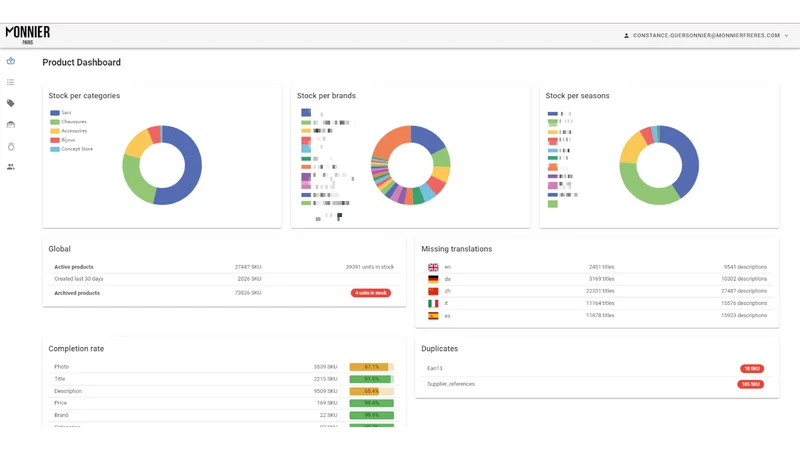Toggle the Bijoux legend entry
800x450 pixels.
62,140
